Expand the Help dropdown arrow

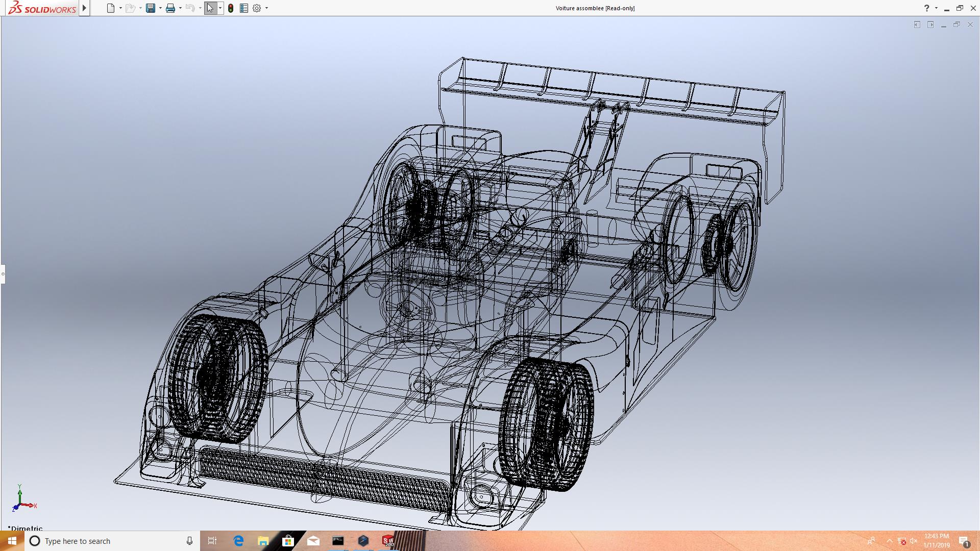pyautogui.click(x=936, y=8)
